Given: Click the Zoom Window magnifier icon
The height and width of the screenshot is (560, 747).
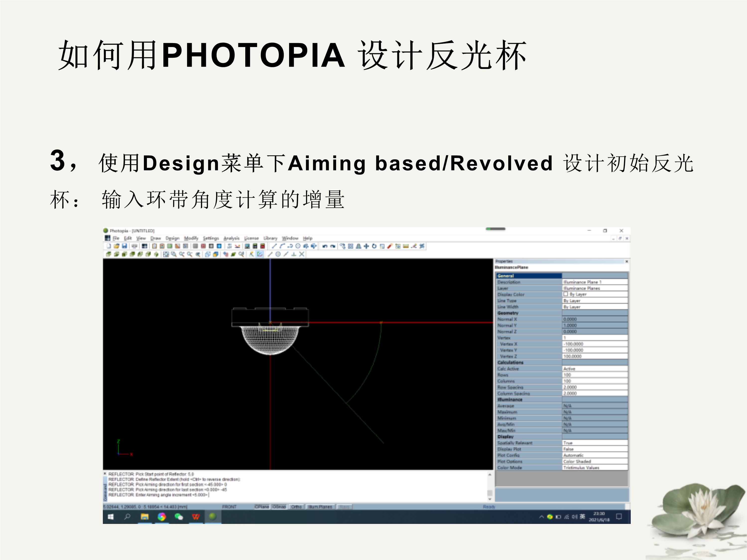Looking at the screenshot, I should click(x=174, y=254).
